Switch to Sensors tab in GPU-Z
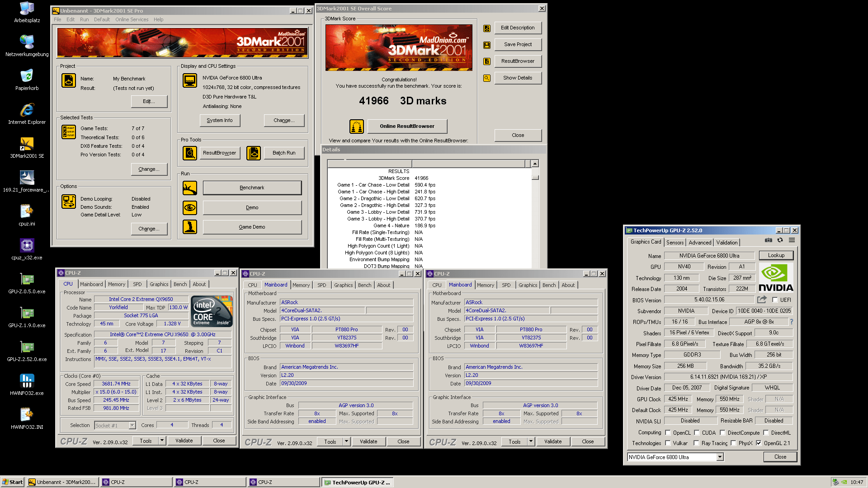The image size is (868, 488). tap(675, 243)
